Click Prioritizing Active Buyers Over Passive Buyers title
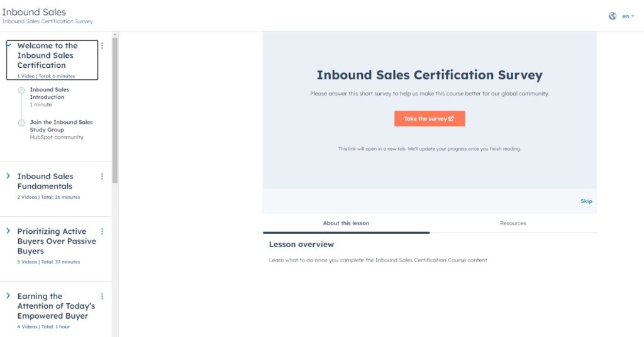Screen dimensions: 644x337 (x=57, y=241)
